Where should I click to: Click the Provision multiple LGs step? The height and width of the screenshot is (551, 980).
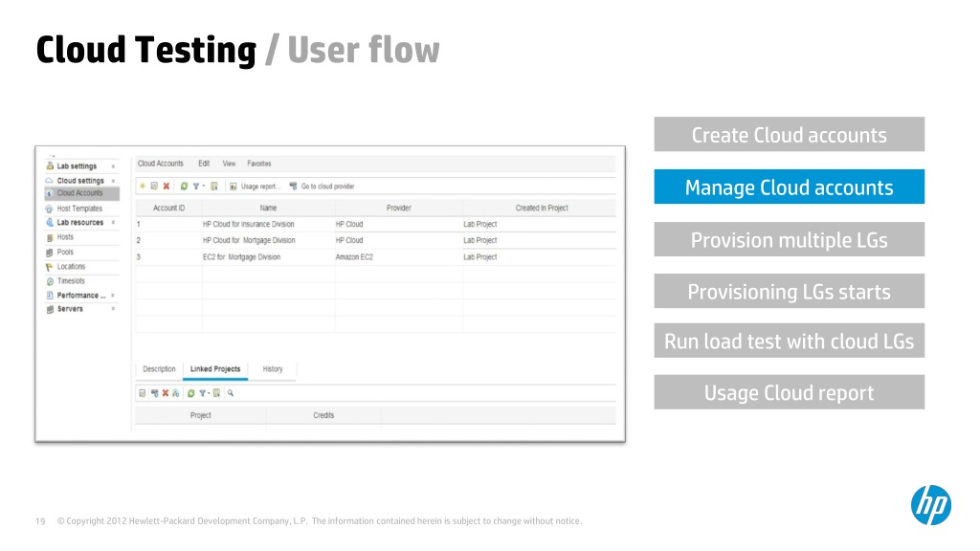point(789,239)
